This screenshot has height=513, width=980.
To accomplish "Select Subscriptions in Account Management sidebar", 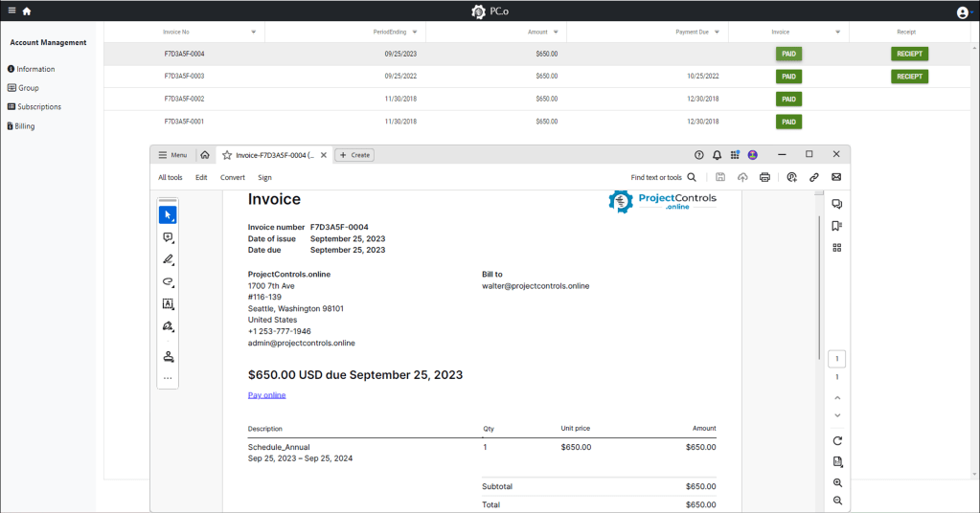I will click(38, 106).
